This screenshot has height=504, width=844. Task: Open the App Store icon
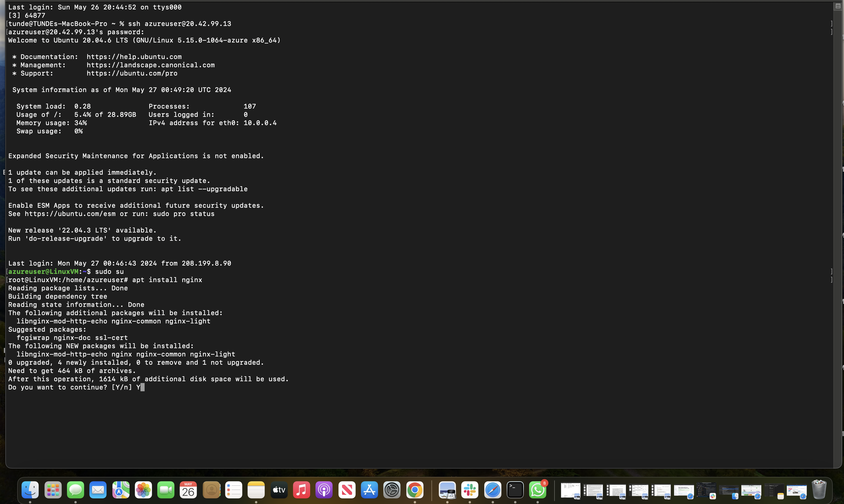point(369,490)
